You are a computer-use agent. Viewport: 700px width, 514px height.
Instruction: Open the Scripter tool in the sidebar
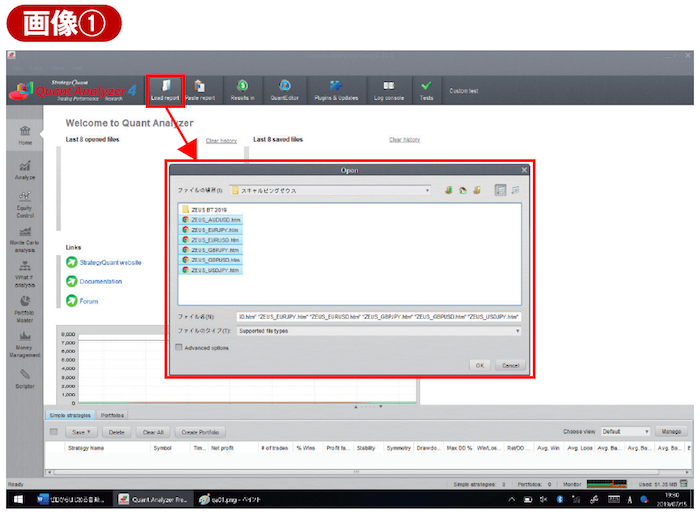(25, 379)
